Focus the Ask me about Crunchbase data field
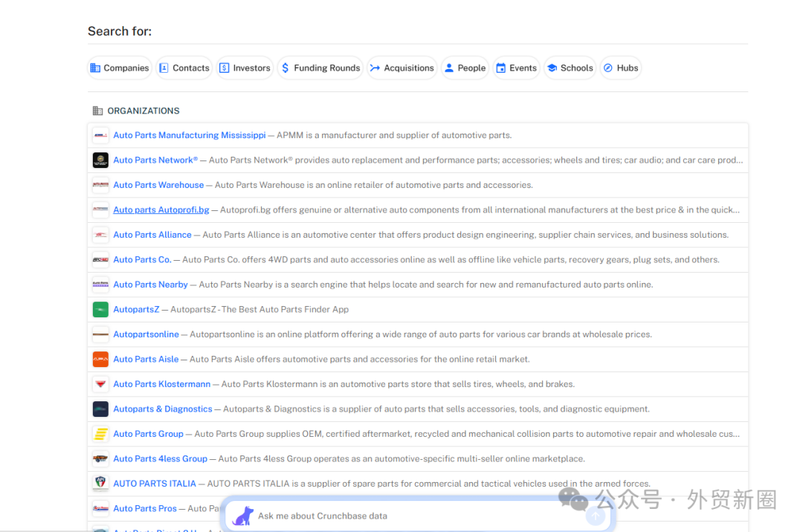The width and height of the screenshot is (803, 532). (417, 516)
